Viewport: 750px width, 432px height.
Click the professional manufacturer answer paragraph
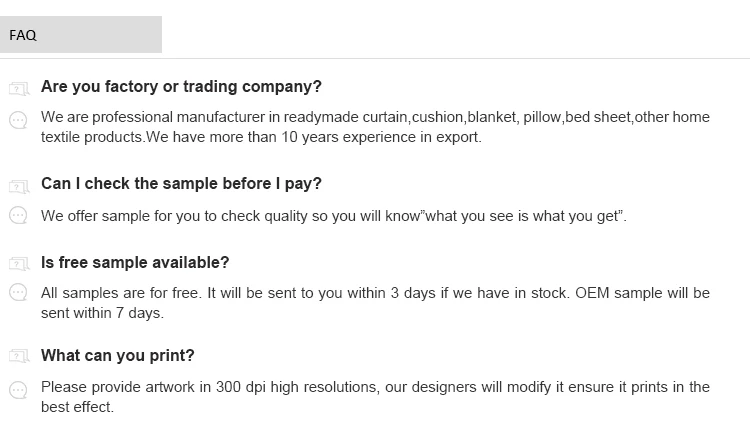375,127
